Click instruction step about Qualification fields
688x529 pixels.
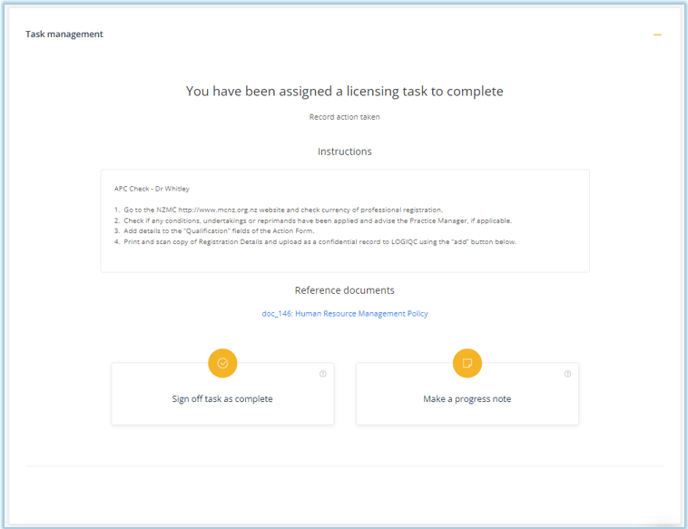[215, 231]
